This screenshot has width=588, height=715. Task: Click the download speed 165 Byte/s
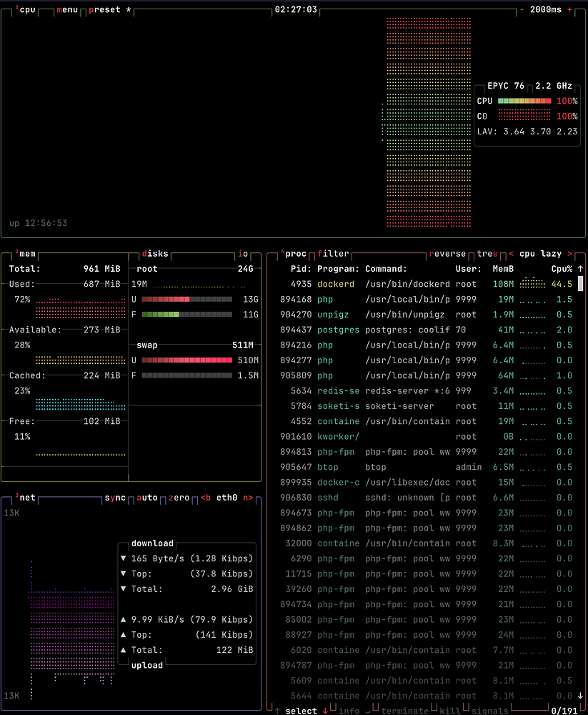tap(158, 558)
